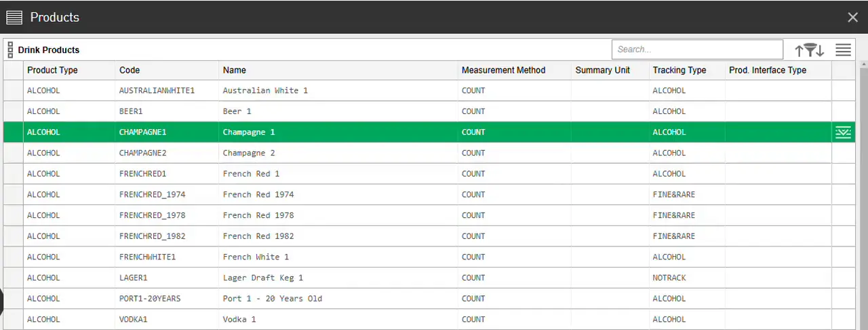Select the FRENCHRED1 code cell
Viewport: 868px width, 330px height.
tap(167, 174)
